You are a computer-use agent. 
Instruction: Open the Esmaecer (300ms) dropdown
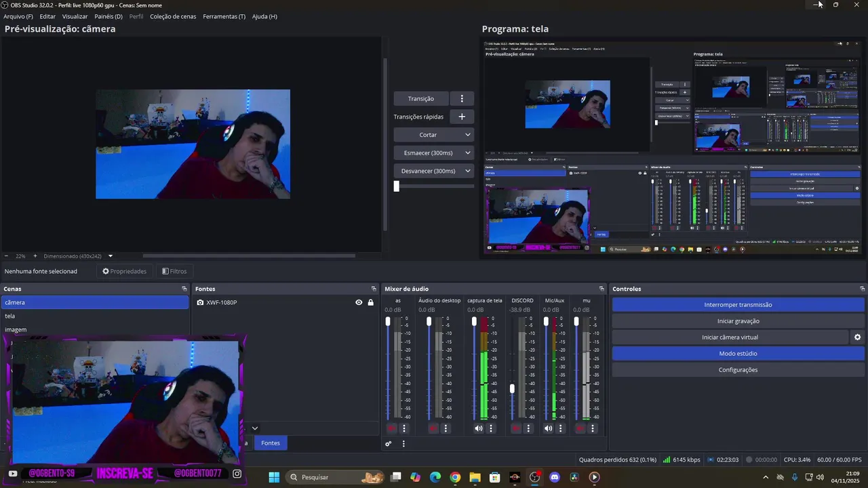click(433, 152)
